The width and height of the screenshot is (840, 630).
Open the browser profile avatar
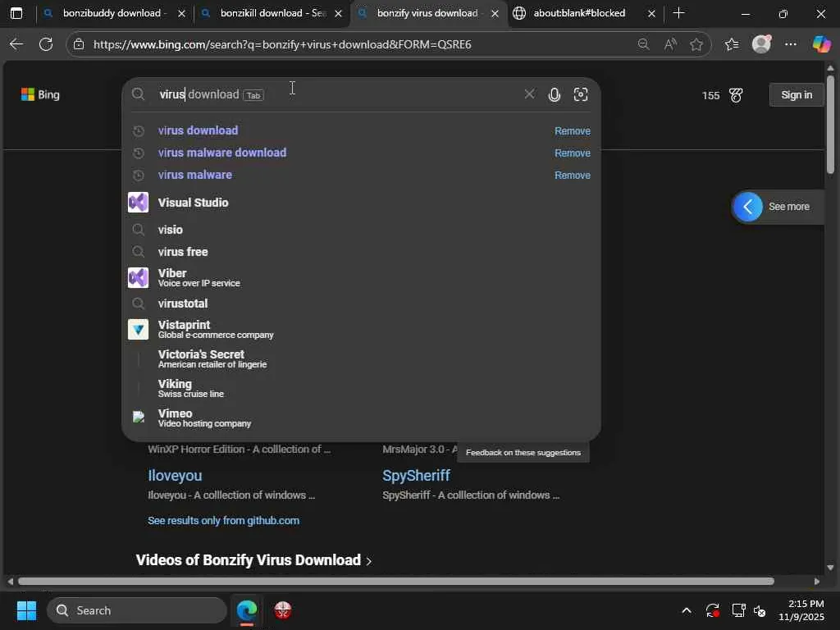pyautogui.click(x=761, y=44)
